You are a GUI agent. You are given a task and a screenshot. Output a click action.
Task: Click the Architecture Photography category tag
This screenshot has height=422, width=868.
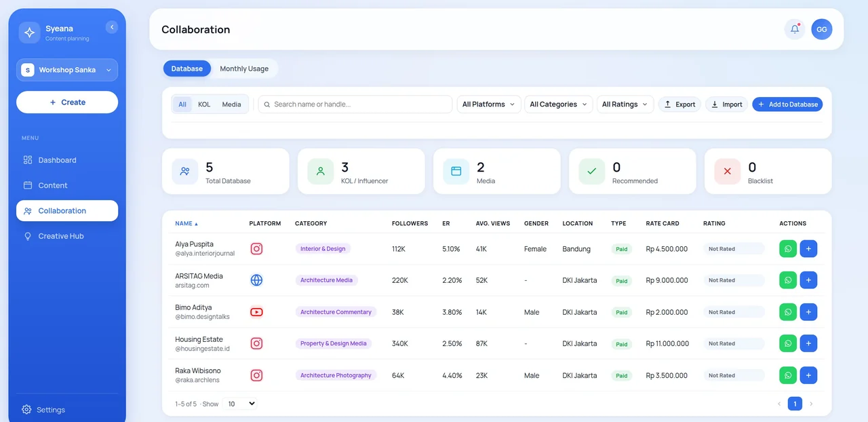(x=336, y=375)
